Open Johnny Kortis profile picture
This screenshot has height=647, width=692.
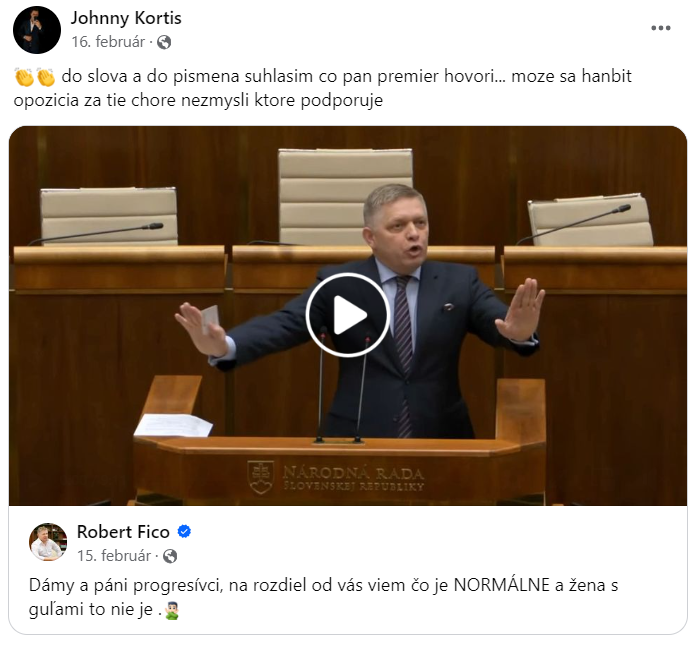pos(37,30)
